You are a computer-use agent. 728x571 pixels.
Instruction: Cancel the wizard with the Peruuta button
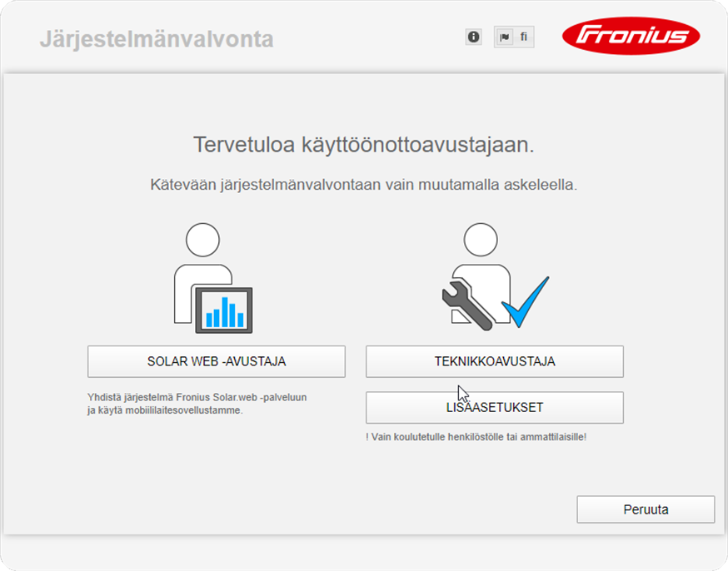(x=646, y=509)
